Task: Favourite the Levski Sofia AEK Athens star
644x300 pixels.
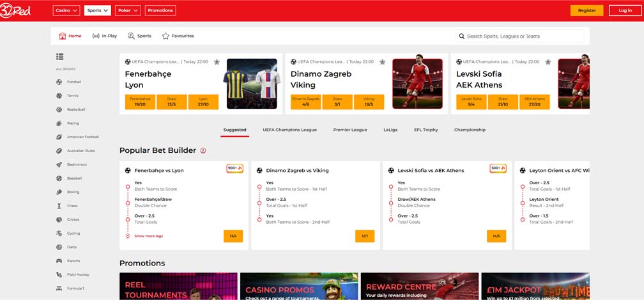Action: tap(548, 62)
